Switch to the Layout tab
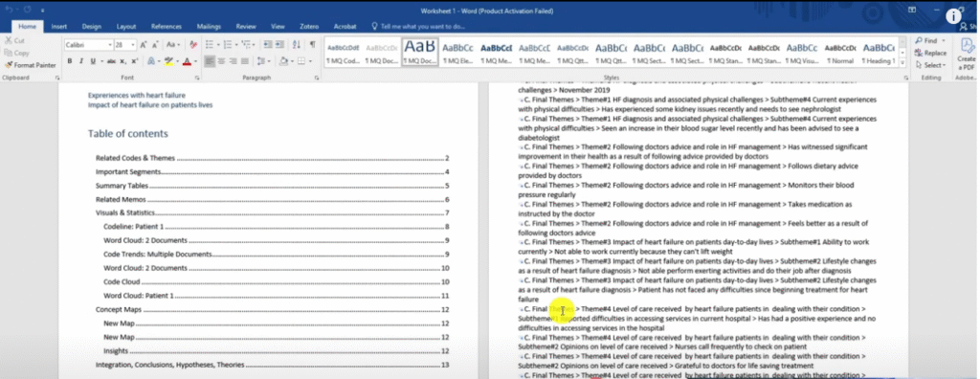This screenshot has width=980, height=379. tap(126, 27)
